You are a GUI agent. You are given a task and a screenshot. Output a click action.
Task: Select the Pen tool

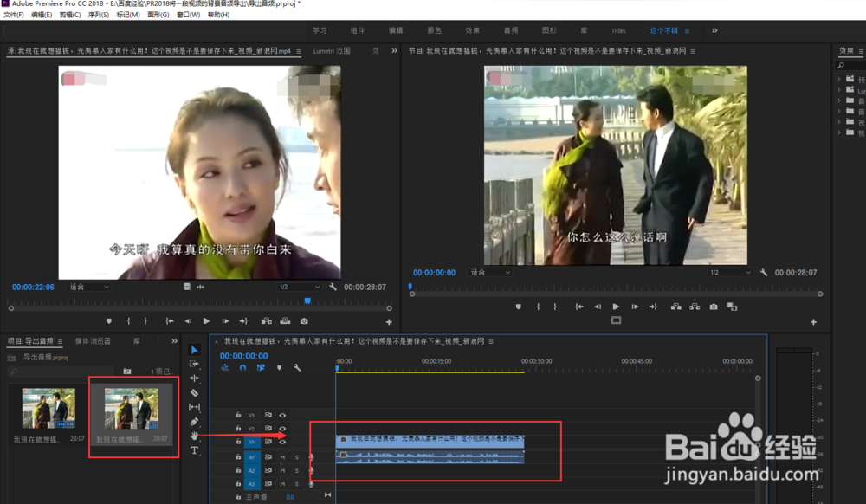tap(194, 422)
